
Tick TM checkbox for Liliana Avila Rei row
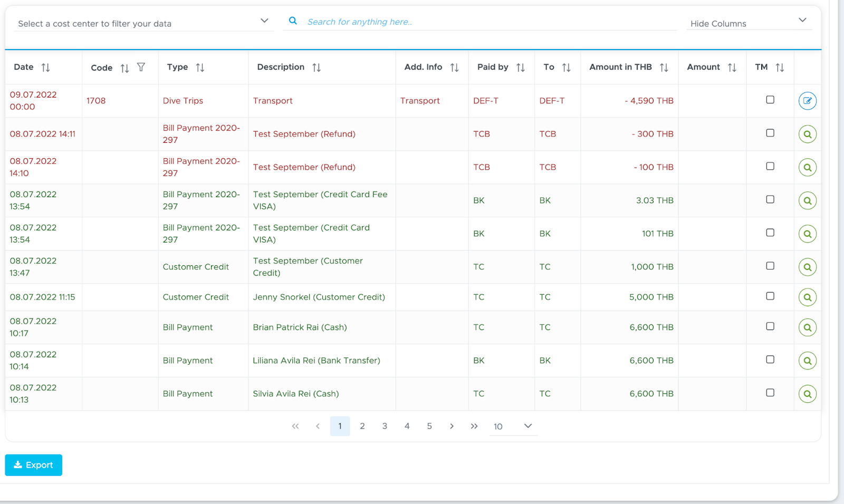pos(770,360)
